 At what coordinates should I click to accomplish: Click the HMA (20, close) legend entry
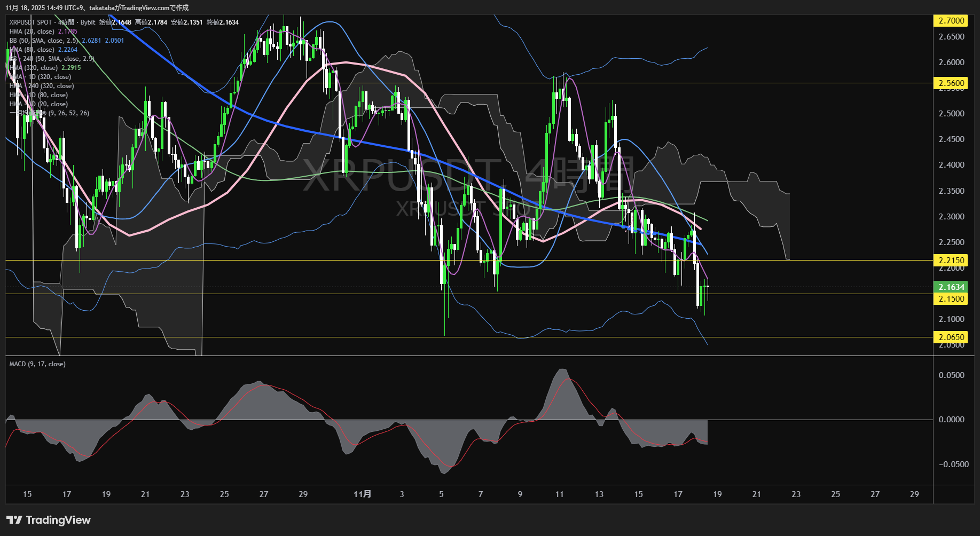[32, 31]
